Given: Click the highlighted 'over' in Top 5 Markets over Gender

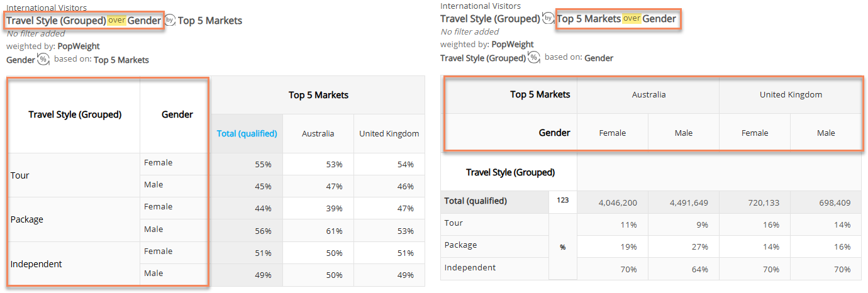Looking at the screenshot, I should coord(632,19).
